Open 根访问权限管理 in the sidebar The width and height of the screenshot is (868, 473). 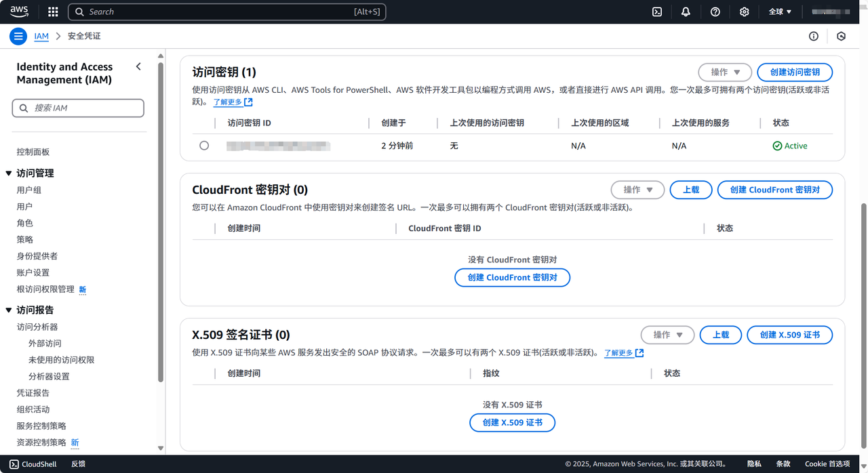click(45, 289)
